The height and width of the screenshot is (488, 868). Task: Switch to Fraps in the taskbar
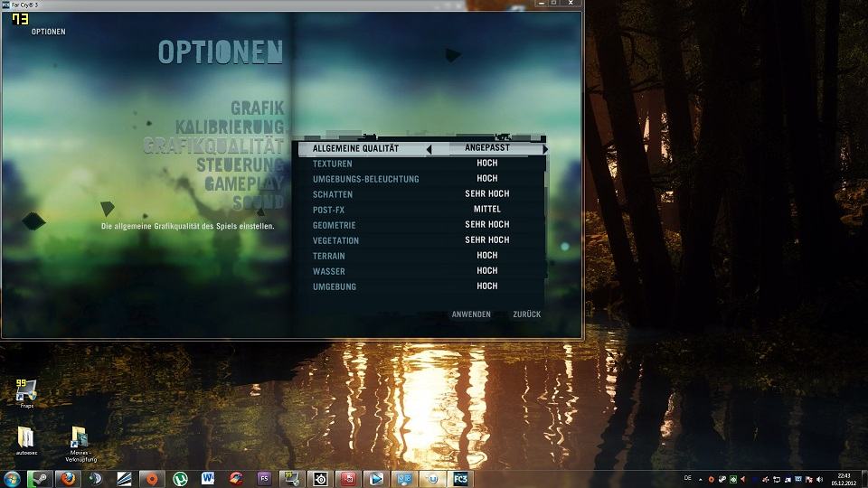tap(292, 479)
